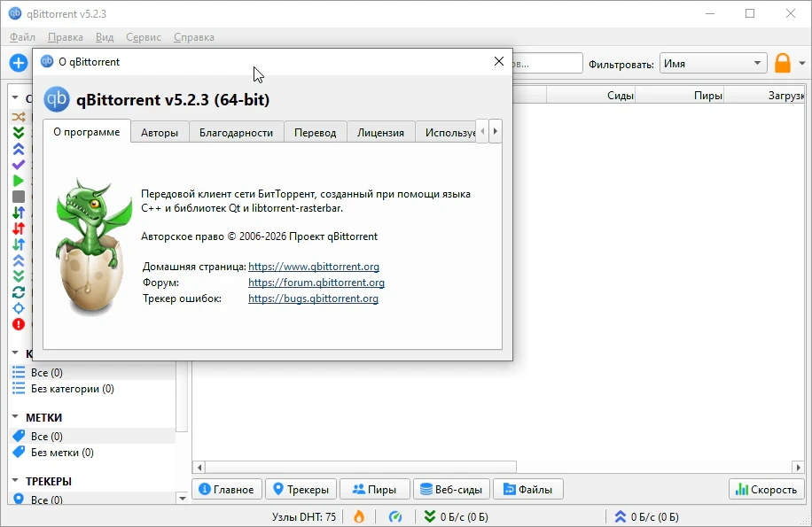
Task: Click the blue upload speed status indicator
Action: 646,516
